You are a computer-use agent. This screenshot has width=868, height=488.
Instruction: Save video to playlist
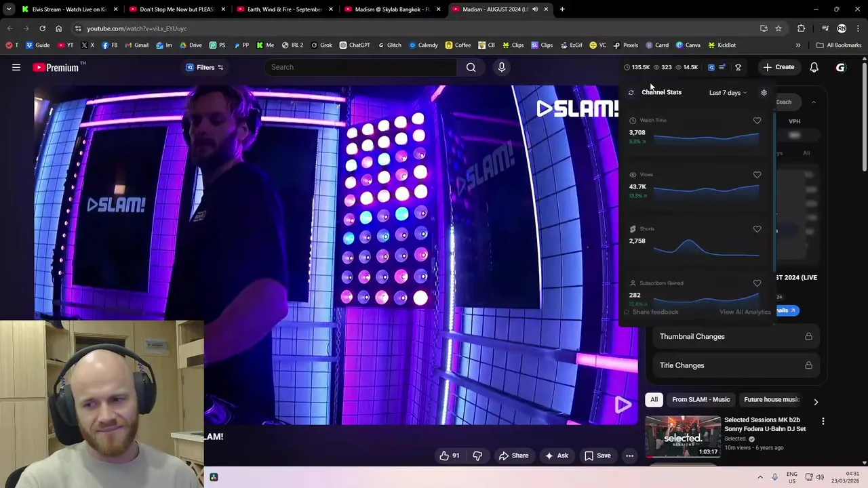(597, 455)
